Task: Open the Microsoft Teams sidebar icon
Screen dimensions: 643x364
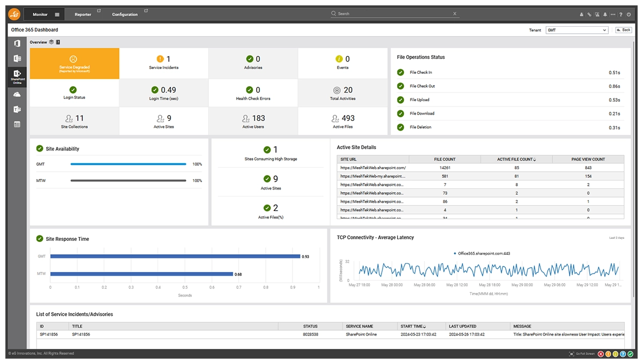Action: [x=17, y=109]
